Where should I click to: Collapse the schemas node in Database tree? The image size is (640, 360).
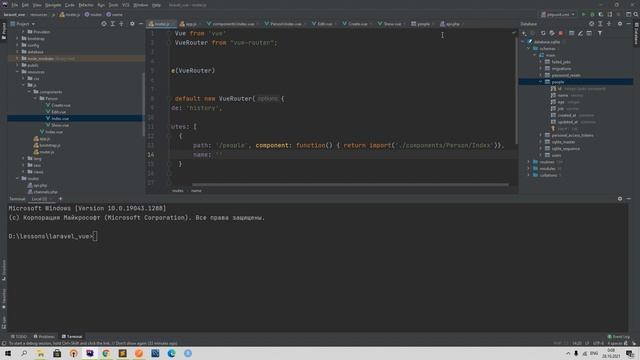click(529, 48)
